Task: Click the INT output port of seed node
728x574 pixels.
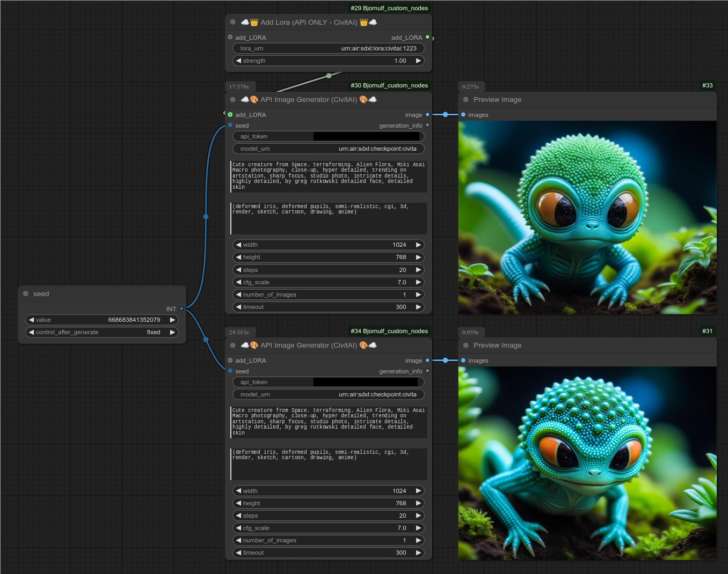Action: [x=181, y=308]
